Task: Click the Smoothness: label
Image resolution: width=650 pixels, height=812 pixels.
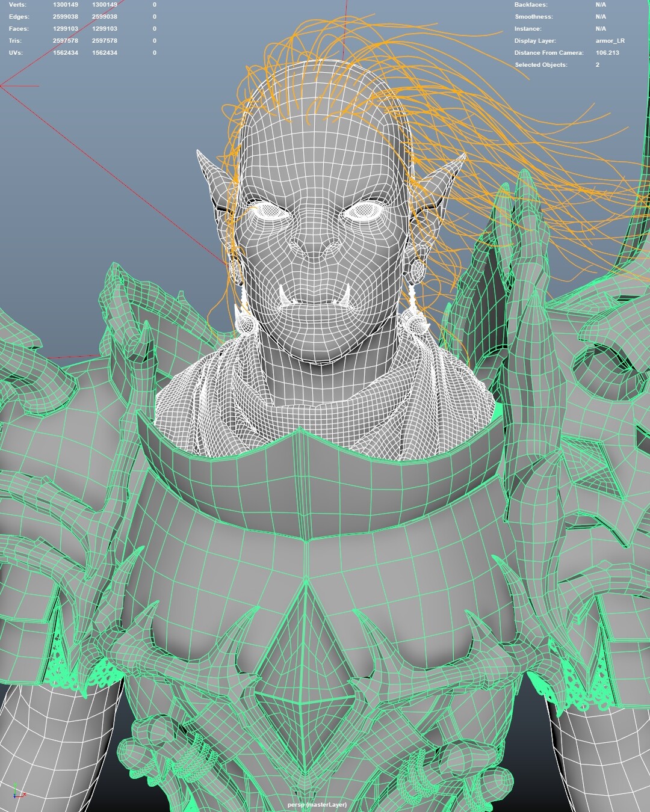Action: [x=533, y=16]
